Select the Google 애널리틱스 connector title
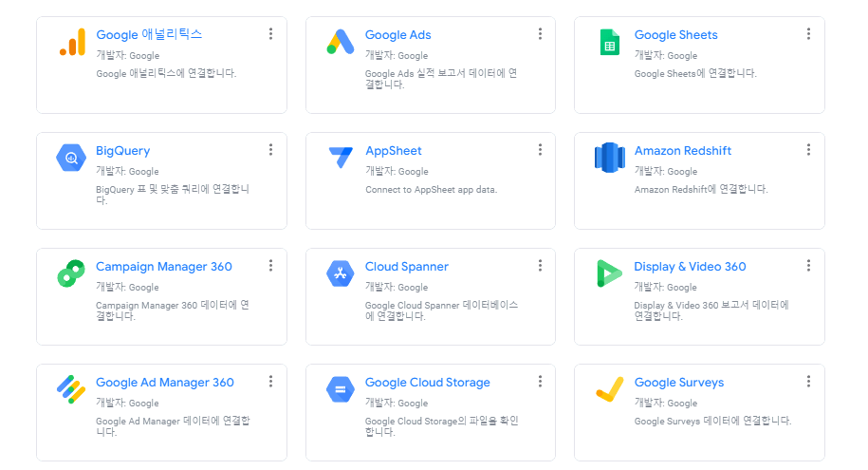The height and width of the screenshot is (470, 868). click(x=149, y=34)
